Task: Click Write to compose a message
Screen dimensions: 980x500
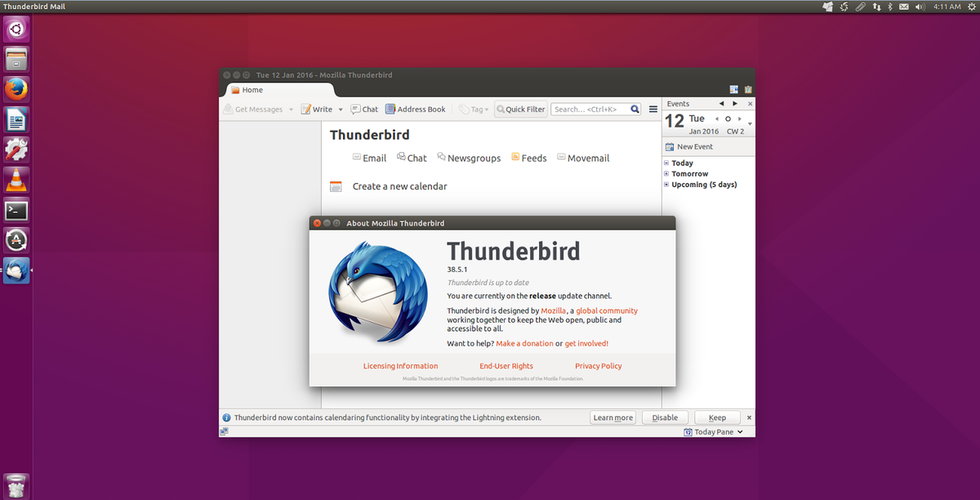Action: pos(317,109)
